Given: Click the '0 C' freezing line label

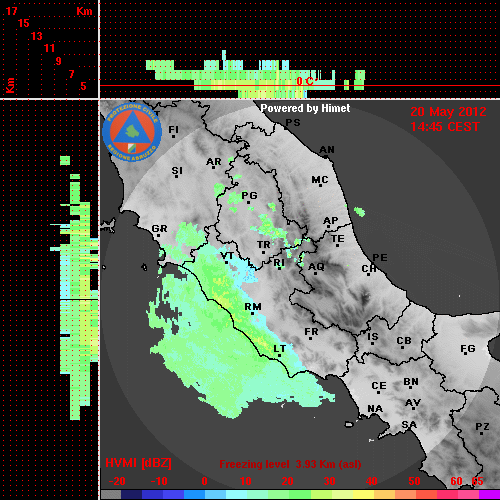Looking at the screenshot, I should pos(305,81).
